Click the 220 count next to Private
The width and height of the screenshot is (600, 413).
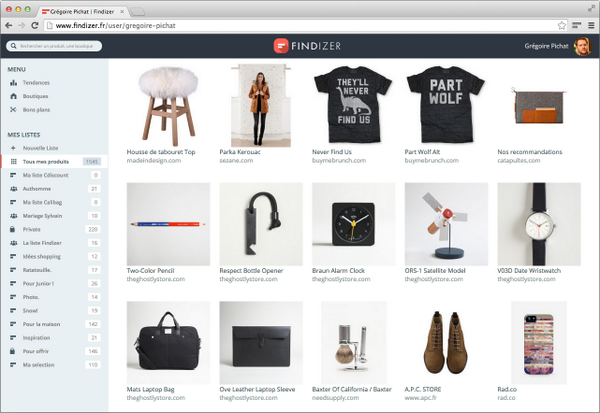[93, 229]
